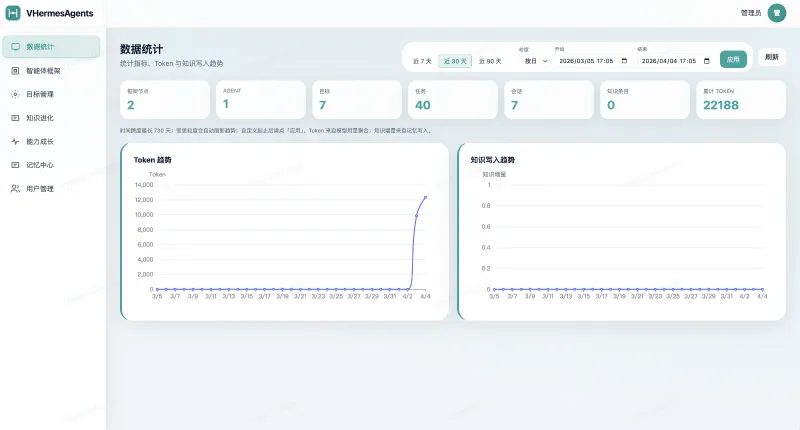The width and height of the screenshot is (800, 430).
Task: Click the 3/5 label on Token chart axis
Action: (x=157, y=296)
